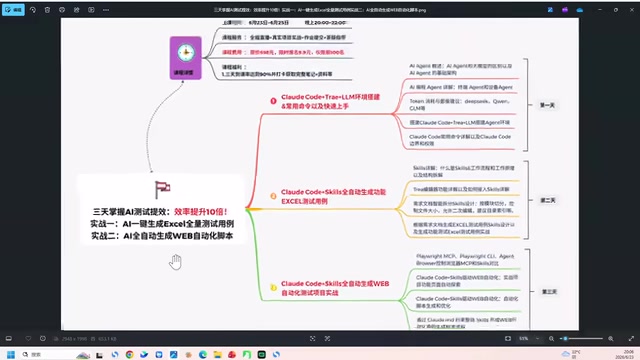Click the zoom slider track
Image resolution: width=640 pixels, height=360 pixels.
(581, 338)
